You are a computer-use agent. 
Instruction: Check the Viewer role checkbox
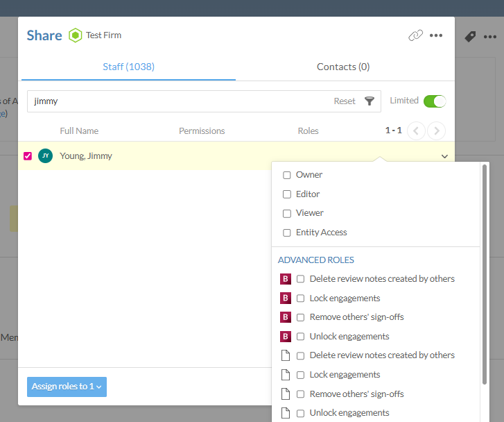pos(287,213)
